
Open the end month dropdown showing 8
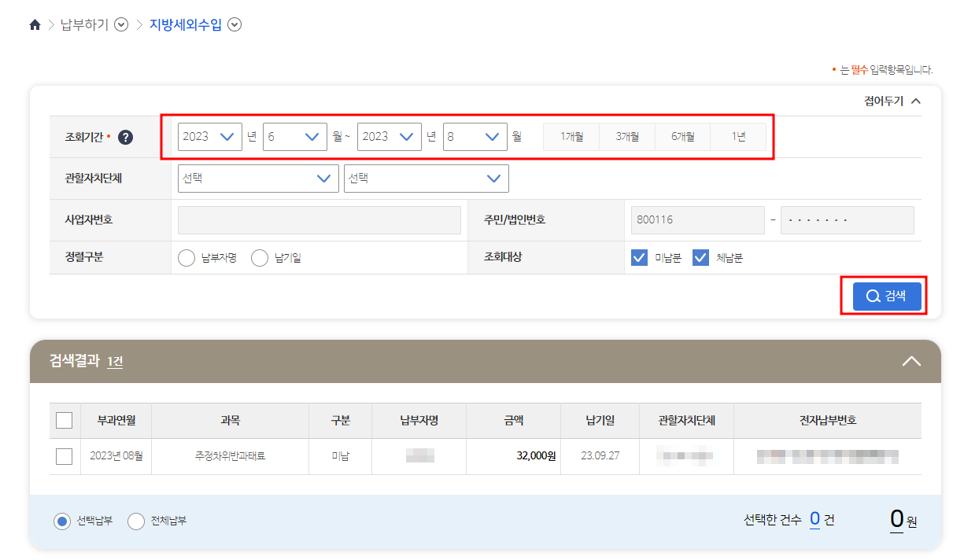coord(475,136)
